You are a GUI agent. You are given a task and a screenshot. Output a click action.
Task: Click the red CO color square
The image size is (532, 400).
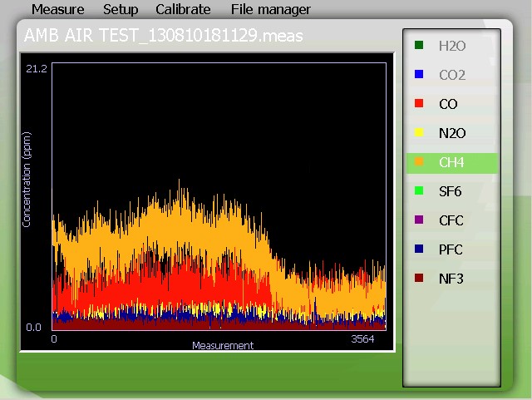419,104
